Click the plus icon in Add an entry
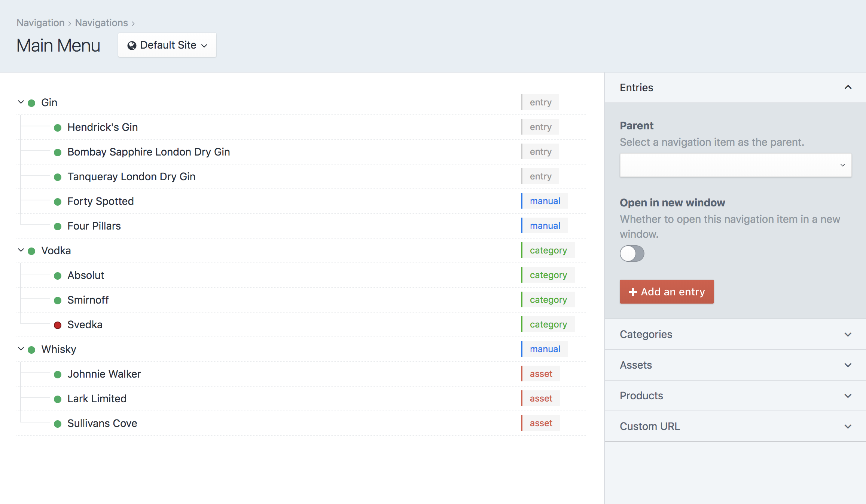Viewport: 866px width, 504px height. [x=632, y=292]
